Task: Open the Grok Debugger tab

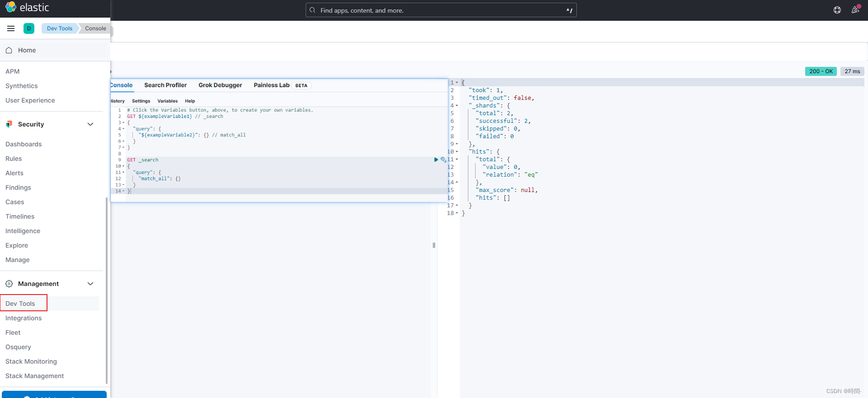Action: tap(220, 85)
